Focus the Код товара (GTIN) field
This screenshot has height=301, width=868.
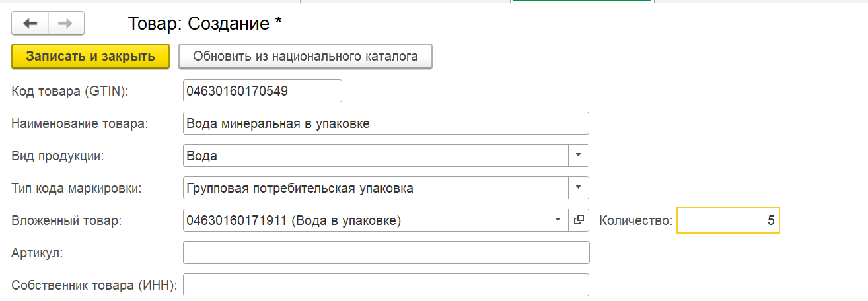(x=262, y=91)
